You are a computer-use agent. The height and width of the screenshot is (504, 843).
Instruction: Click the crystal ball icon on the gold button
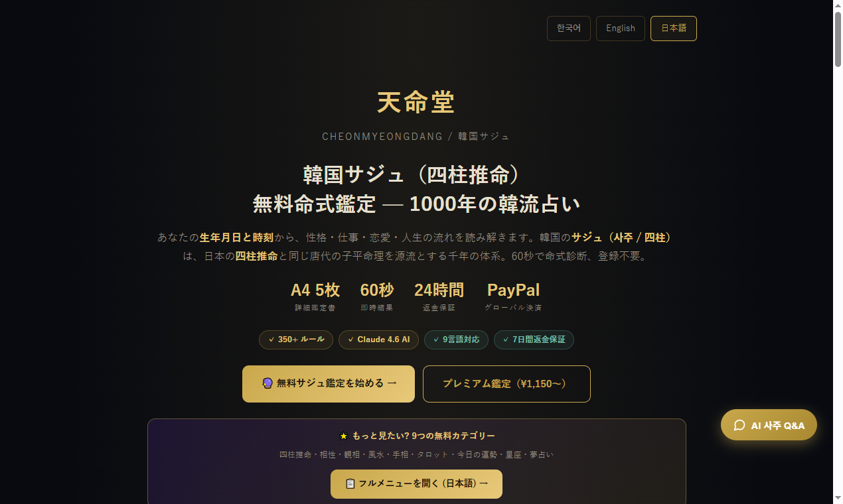268,383
